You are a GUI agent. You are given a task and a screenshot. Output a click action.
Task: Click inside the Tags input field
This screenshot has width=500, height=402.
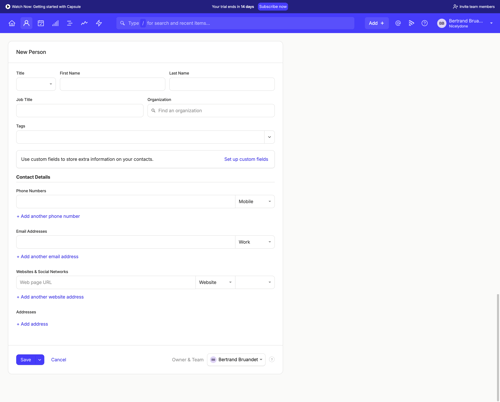tap(140, 137)
